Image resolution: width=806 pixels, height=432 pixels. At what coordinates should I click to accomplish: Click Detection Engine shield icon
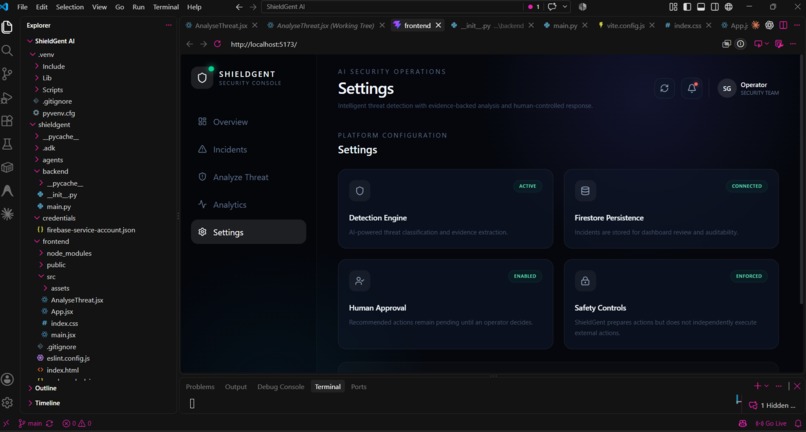pos(360,191)
